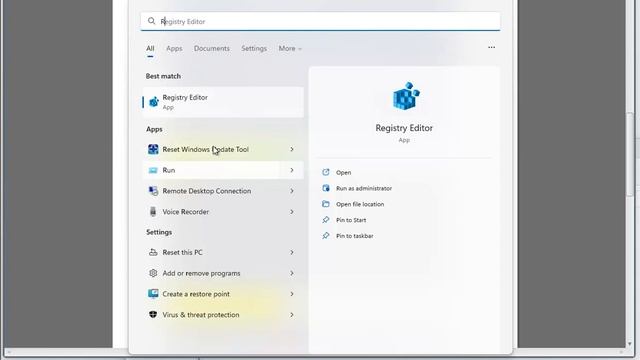The height and width of the screenshot is (360, 640).
Task: Click the Reset Windows Update Tool icon
Action: point(153,149)
